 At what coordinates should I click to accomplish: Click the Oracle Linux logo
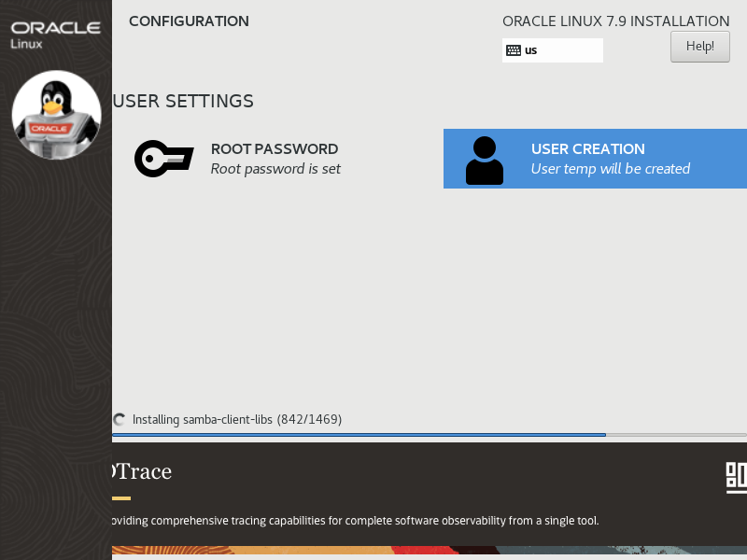(x=55, y=35)
